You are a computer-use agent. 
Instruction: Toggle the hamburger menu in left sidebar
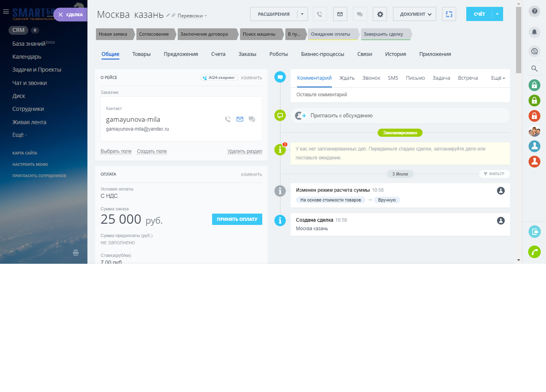point(6,12)
